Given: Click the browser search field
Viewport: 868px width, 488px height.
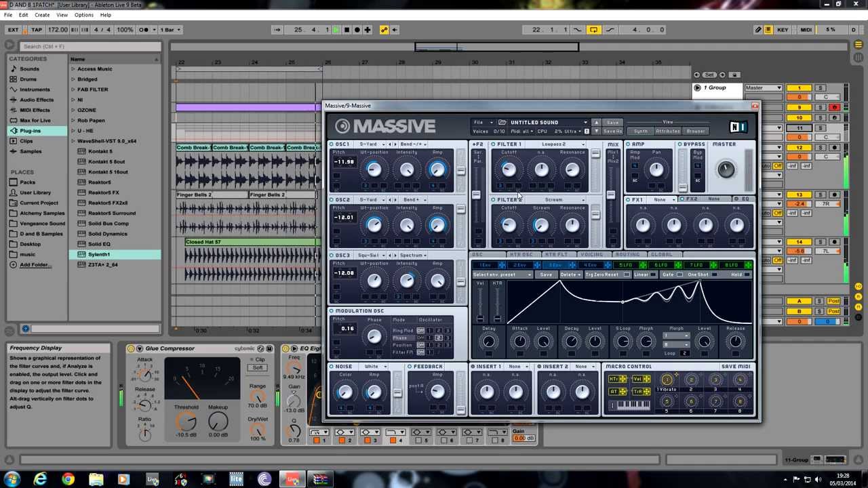Looking at the screenshot, I should pos(92,46).
